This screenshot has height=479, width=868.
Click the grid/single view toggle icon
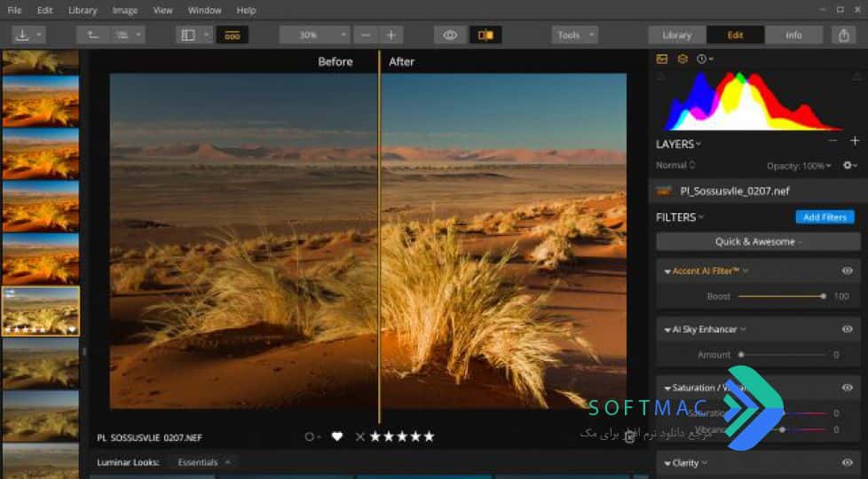coord(122,35)
